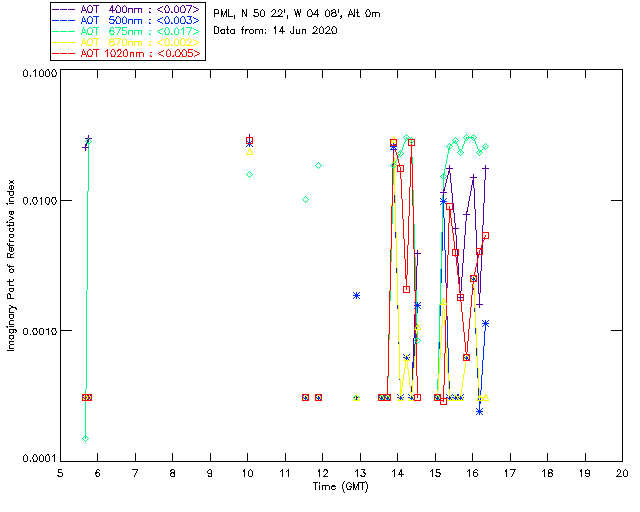Select the AOT 500nm legend entry
This screenshot has width=640, height=512.
[127, 20]
